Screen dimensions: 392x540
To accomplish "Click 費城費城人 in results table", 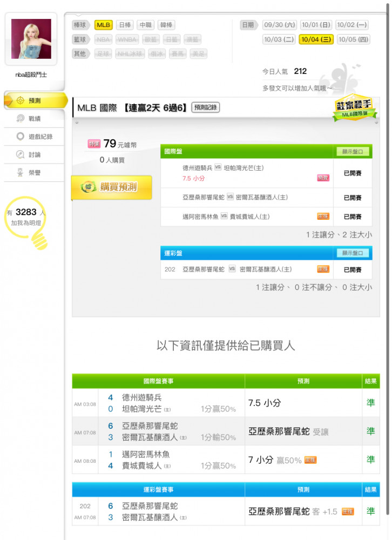I will 141,465.
